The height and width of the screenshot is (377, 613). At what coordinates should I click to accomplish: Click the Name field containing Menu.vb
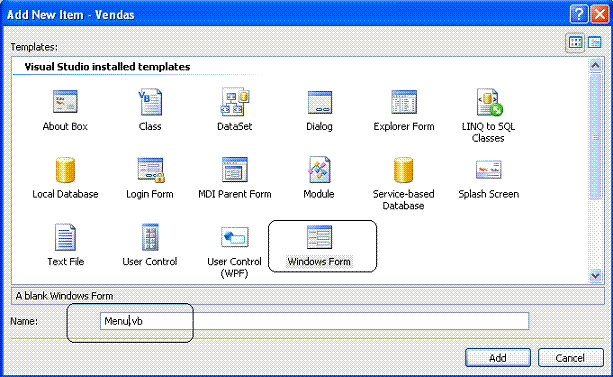(x=314, y=321)
